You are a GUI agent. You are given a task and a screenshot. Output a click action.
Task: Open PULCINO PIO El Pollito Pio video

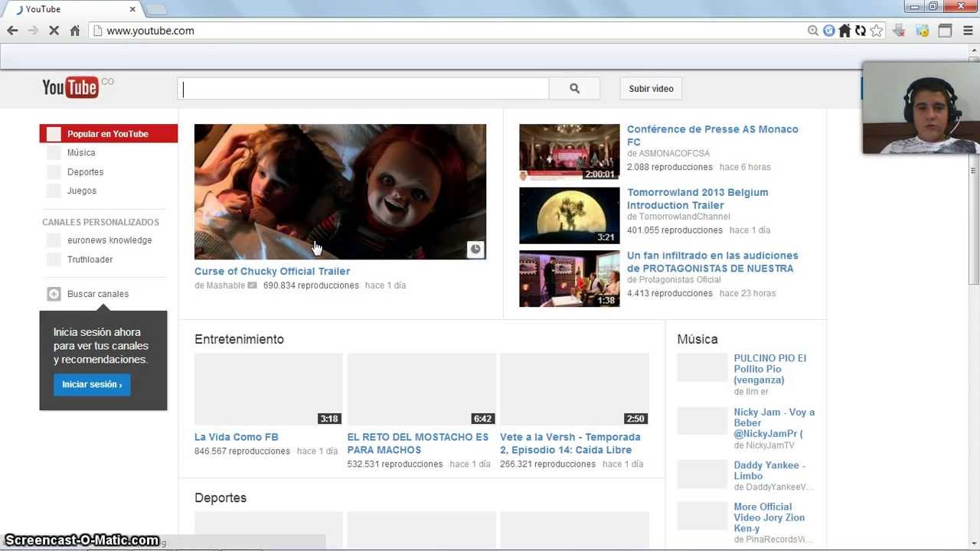tap(769, 369)
